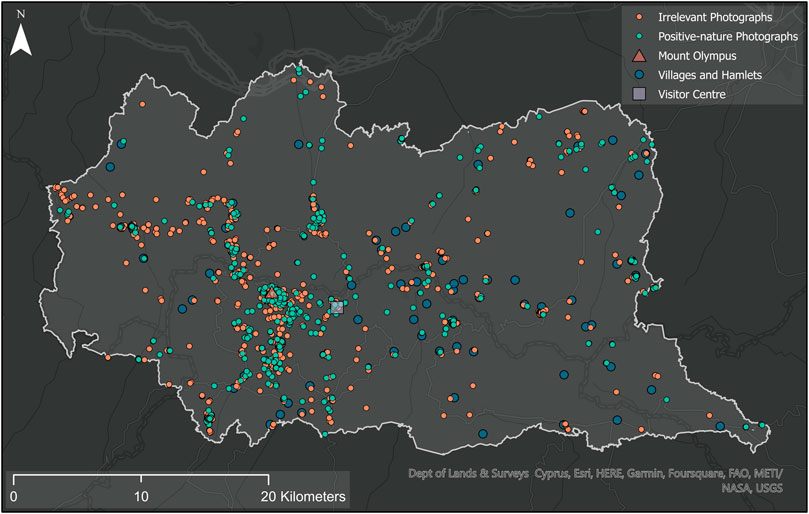Click the Mount Olympus triangle marker on map
809x514 pixels.
click(271, 293)
